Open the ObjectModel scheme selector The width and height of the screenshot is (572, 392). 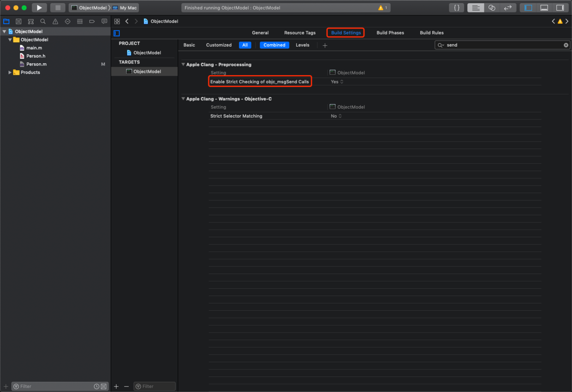[x=89, y=8]
